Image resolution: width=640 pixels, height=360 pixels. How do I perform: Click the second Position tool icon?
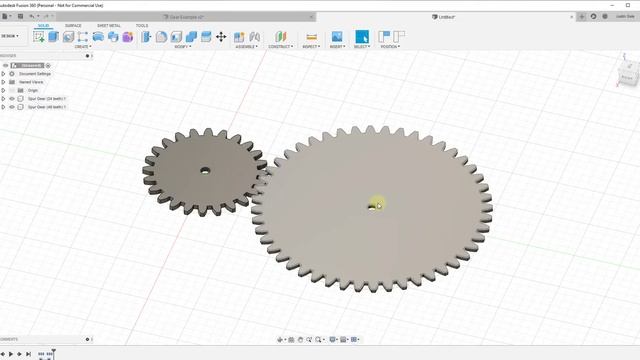(399, 37)
